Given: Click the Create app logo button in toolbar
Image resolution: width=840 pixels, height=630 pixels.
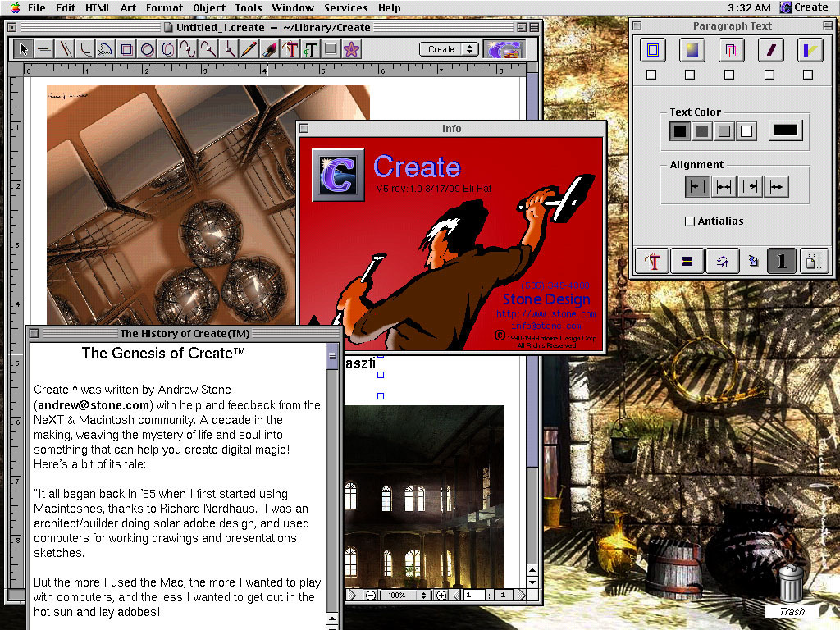Looking at the screenshot, I should click(503, 49).
